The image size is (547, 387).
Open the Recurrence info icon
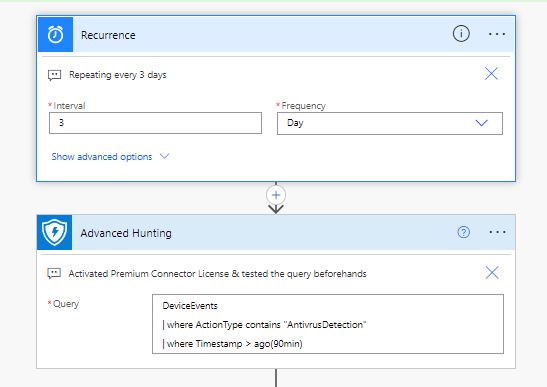(x=461, y=34)
